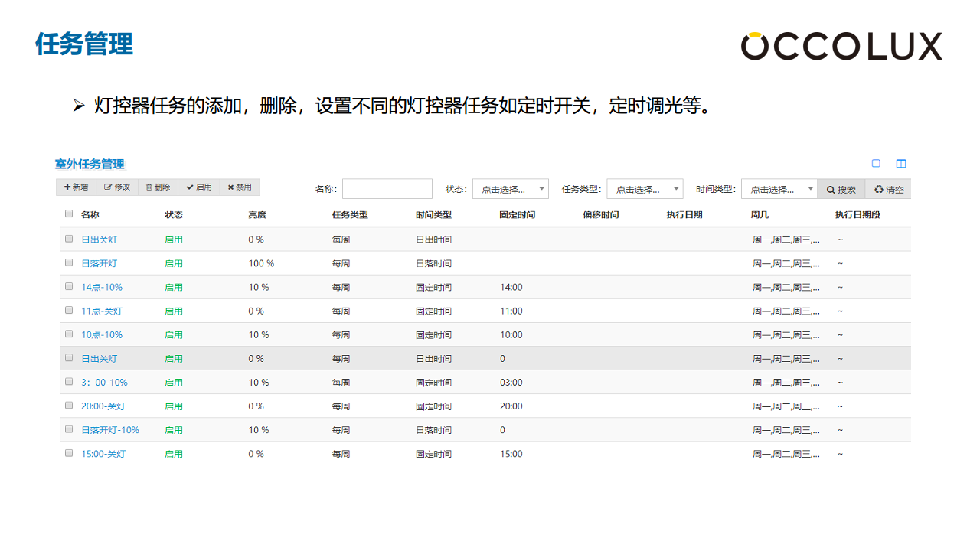The image size is (980, 551).
Task: Click the 偏移时间 column header
Action: 601,214
